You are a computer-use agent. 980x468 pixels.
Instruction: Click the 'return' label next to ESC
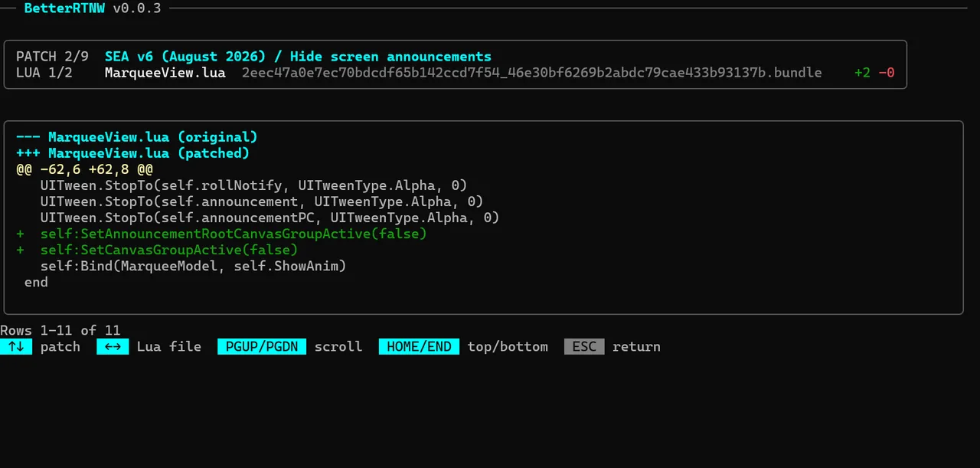(636, 346)
